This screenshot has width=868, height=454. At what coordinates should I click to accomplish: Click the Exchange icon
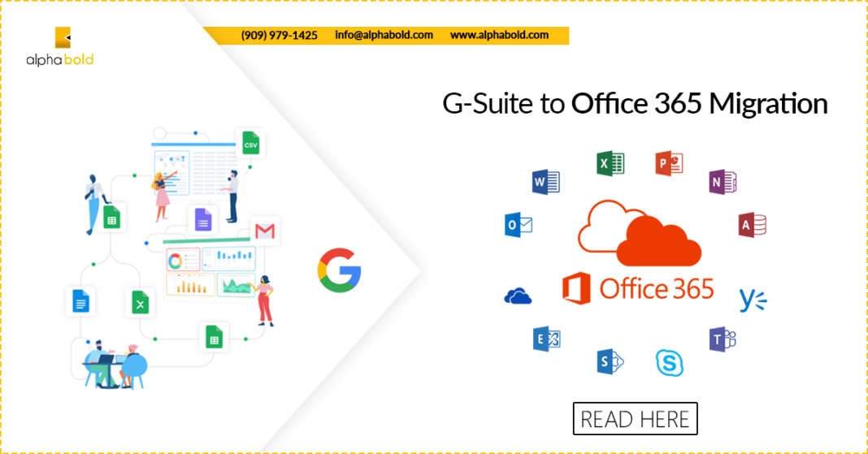[x=546, y=338]
